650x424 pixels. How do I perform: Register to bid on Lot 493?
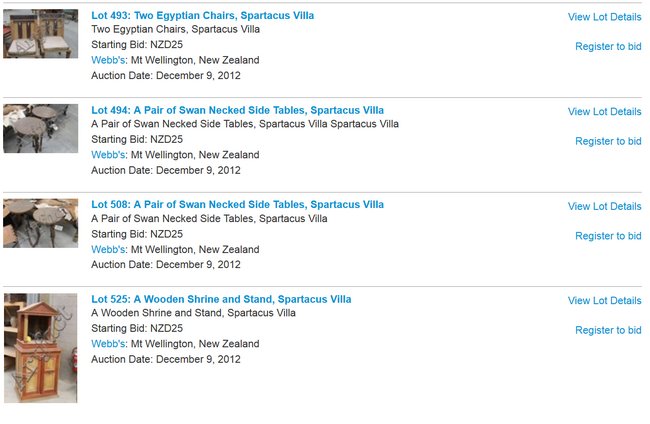click(608, 46)
